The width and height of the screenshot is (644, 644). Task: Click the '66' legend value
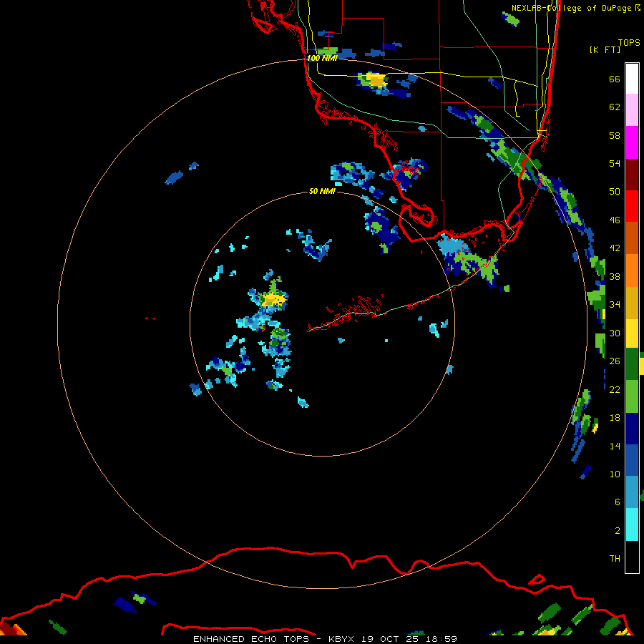tap(615, 79)
